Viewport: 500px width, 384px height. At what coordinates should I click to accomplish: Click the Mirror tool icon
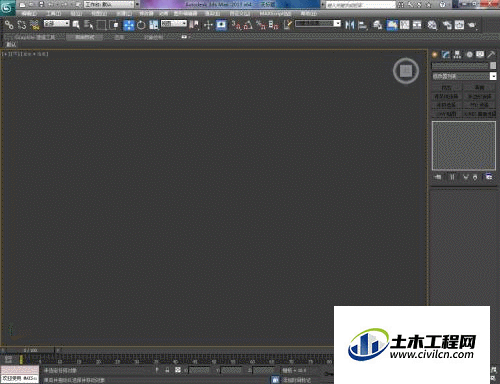pyautogui.click(x=349, y=25)
